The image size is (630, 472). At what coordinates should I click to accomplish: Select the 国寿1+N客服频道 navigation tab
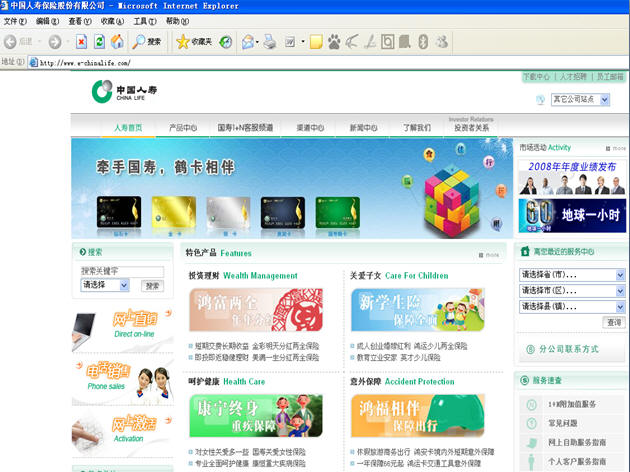click(245, 128)
